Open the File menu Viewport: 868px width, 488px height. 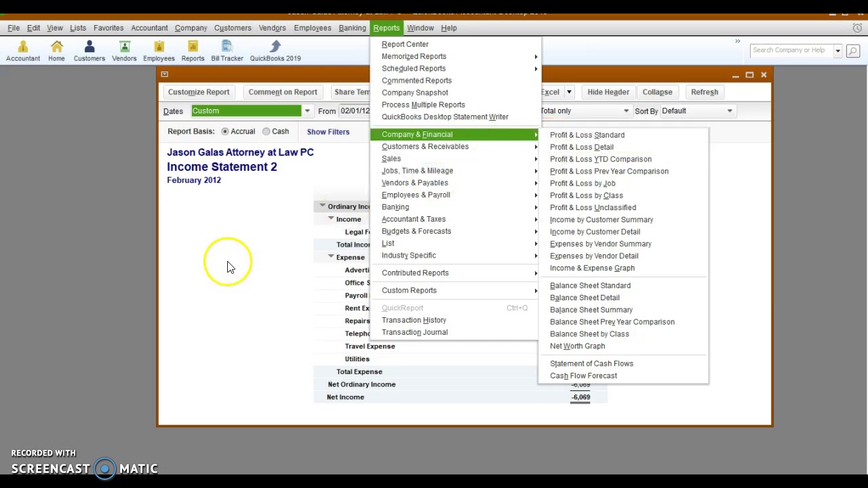click(x=14, y=28)
